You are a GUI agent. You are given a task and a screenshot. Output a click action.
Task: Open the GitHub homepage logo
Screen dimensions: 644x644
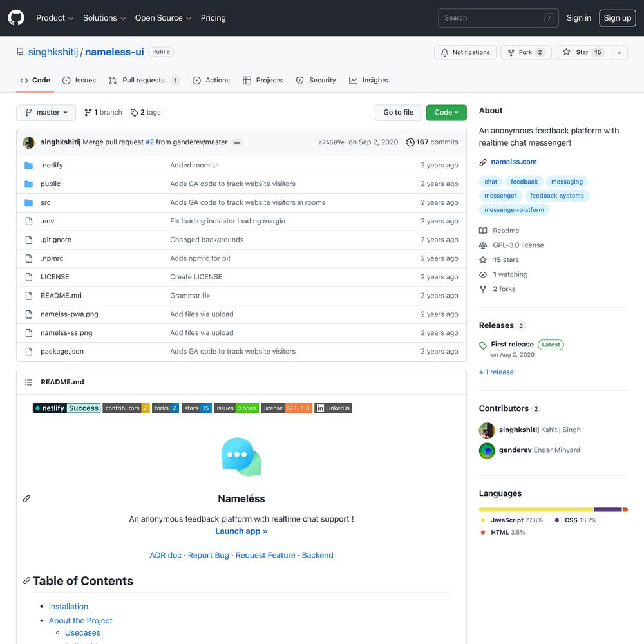coord(16,17)
